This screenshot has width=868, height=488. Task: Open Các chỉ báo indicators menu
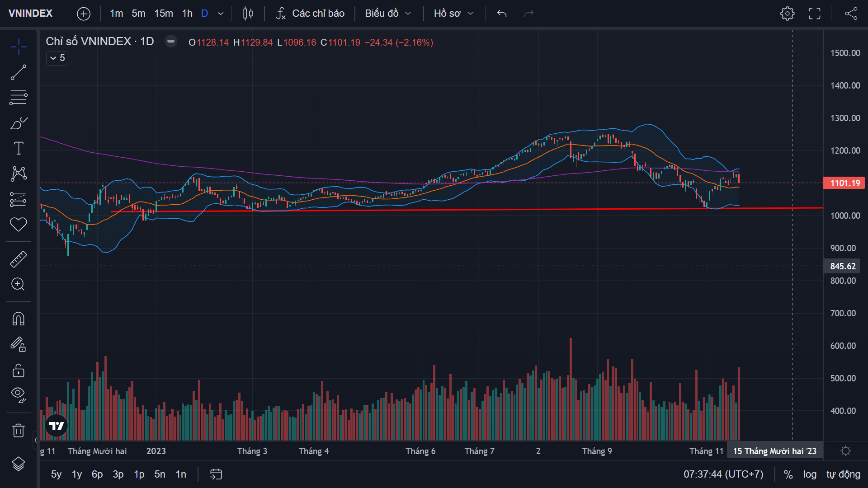point(310,14)
